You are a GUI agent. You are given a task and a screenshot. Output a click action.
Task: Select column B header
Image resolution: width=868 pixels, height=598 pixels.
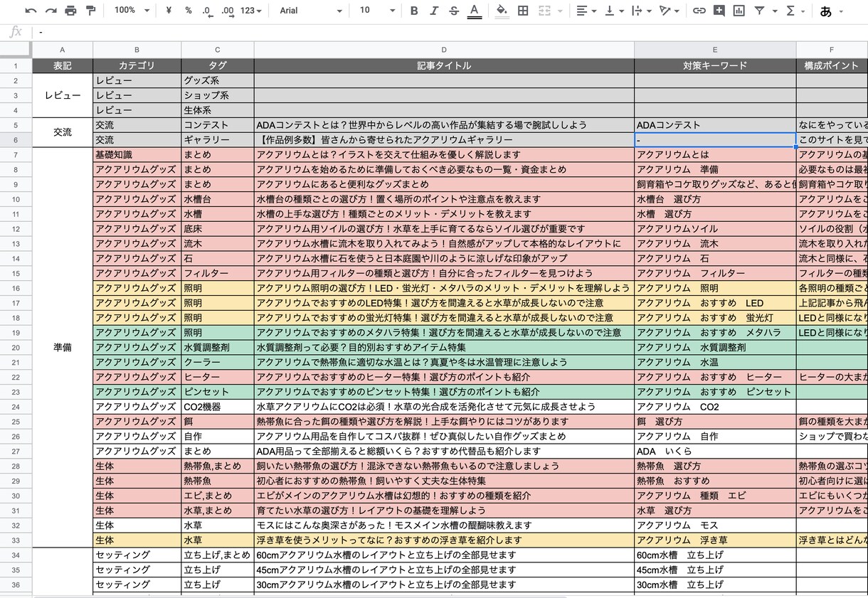coord(137,50)
